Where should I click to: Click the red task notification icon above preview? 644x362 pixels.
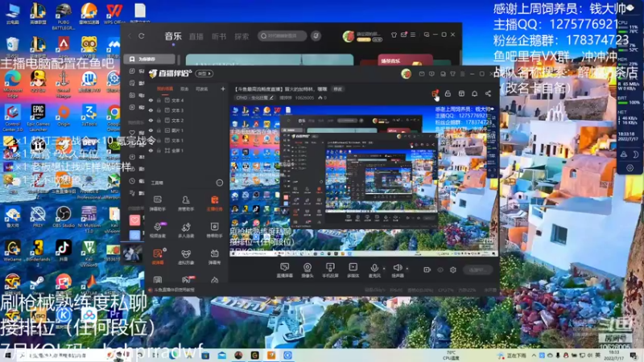click(x=435, y=93)
